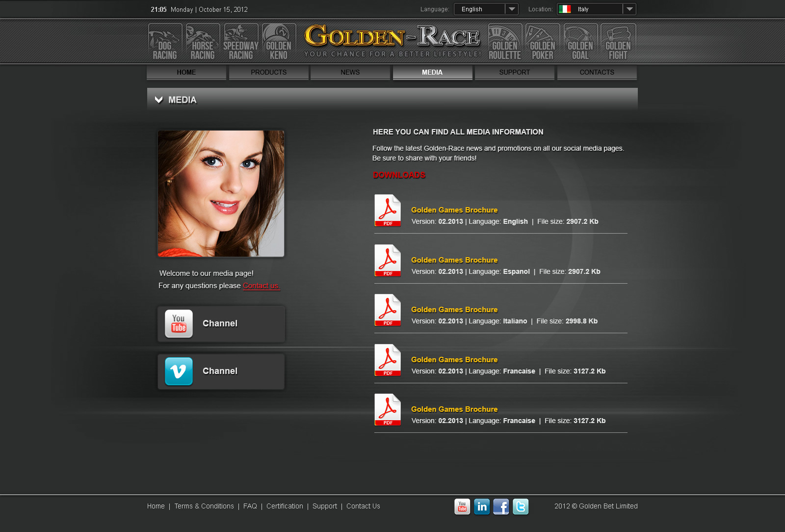Viewport: 785px width, 532px height.
Task: Go to the PRODUCTS tab
Action: pos(269,72)
